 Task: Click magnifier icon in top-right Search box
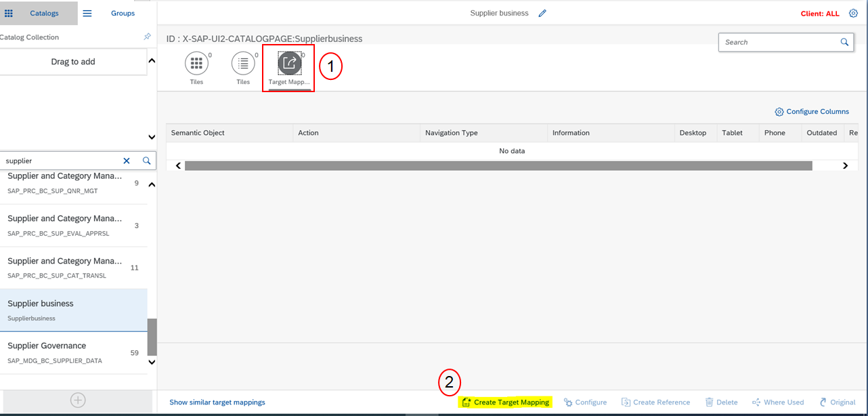844,42
